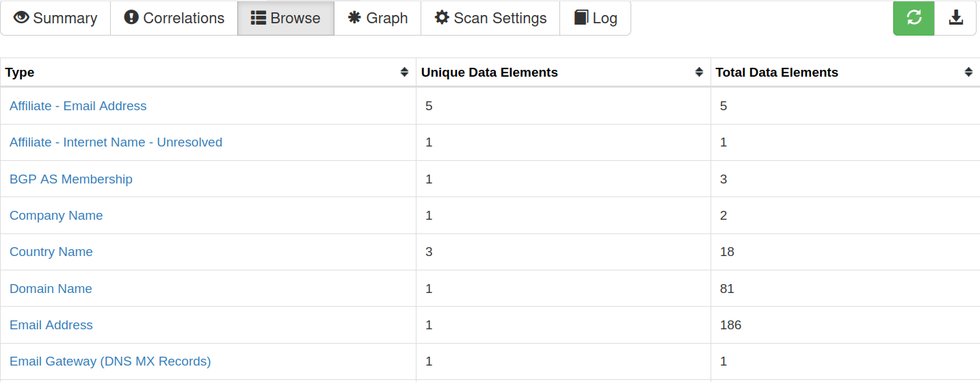Open the Summary tab with eye icon
This screenshot has height=382, width=980.
(x=55, y=18)
